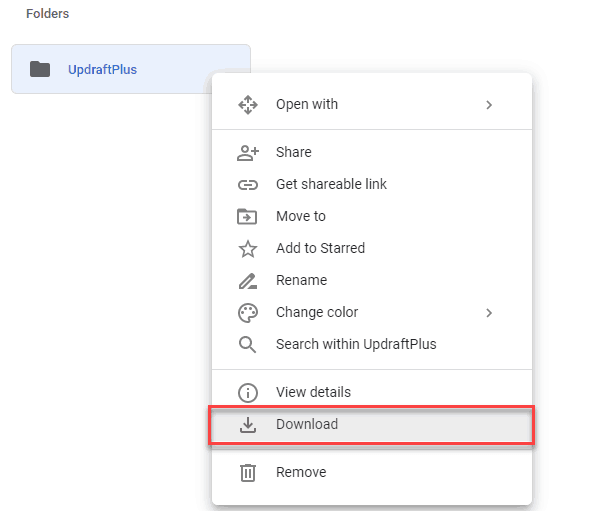Click the star icon for Add to Starred
The width and height of the screenshot is (609, 511).
pos(248,249)
